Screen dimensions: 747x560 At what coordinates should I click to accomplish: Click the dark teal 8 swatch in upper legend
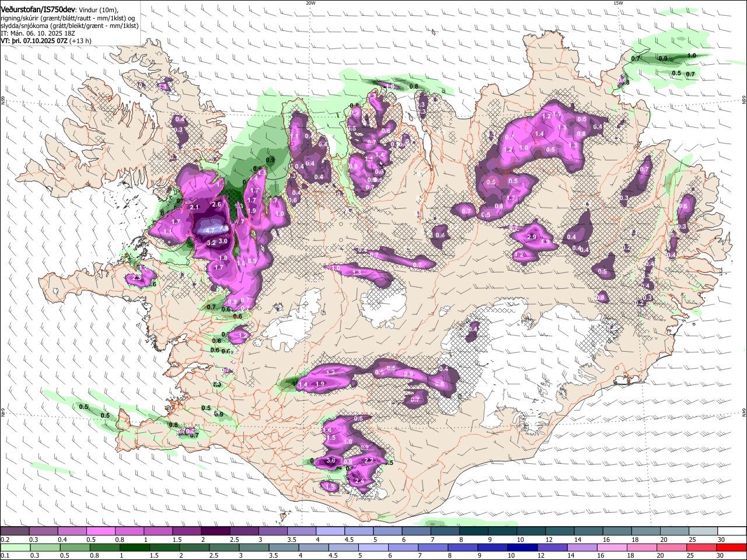click(x=474, y=531)
